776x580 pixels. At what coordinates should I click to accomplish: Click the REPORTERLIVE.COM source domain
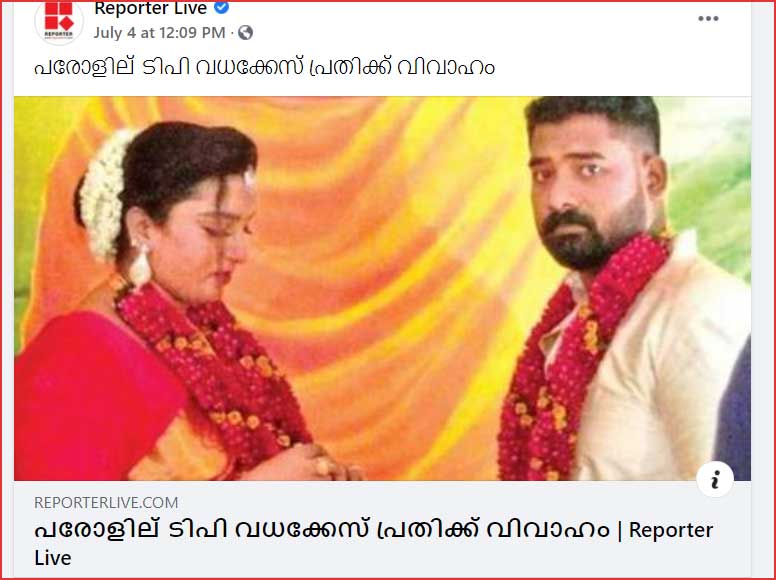(x=106, y=503)
